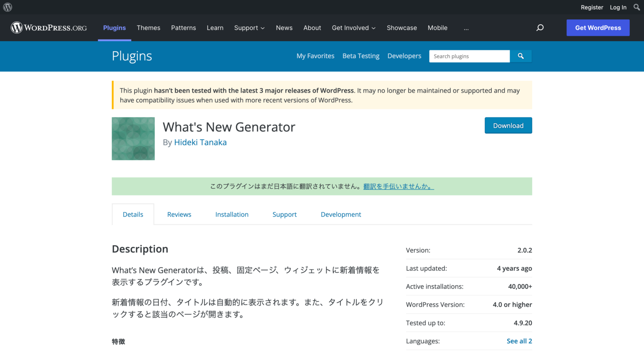This screenshot has width=644, height=353.
Task: Switch to the Reviews tab
Action: coord(179,214)
